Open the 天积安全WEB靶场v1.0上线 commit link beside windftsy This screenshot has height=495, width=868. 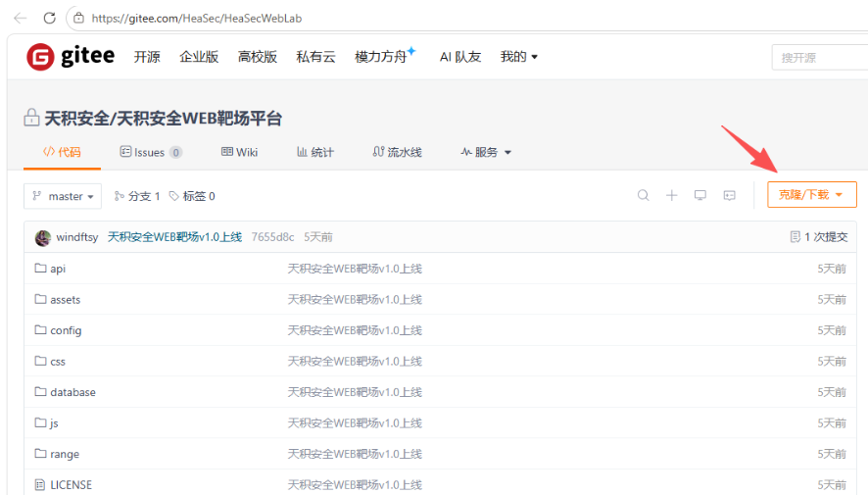[x=174, y=237]
